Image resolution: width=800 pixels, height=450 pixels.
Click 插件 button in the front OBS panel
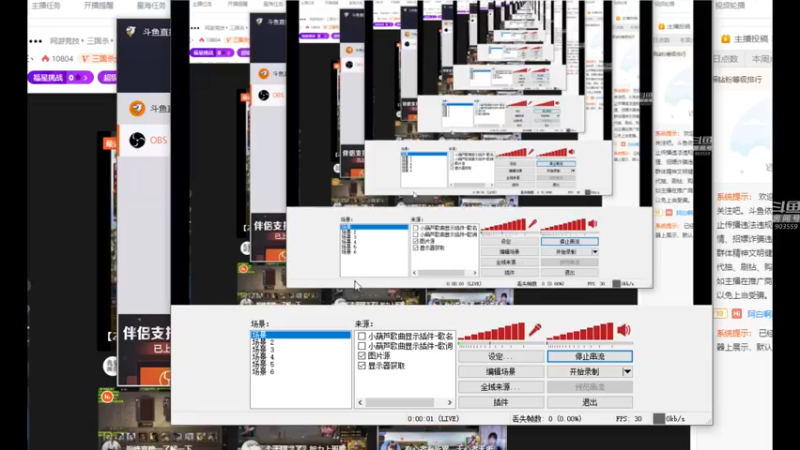tap(501, 403)
